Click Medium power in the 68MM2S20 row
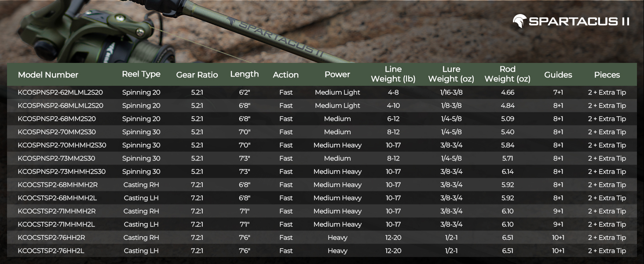The height and width of the screenshot is (264, 644). pyautogui.click(x=337, y=119)
